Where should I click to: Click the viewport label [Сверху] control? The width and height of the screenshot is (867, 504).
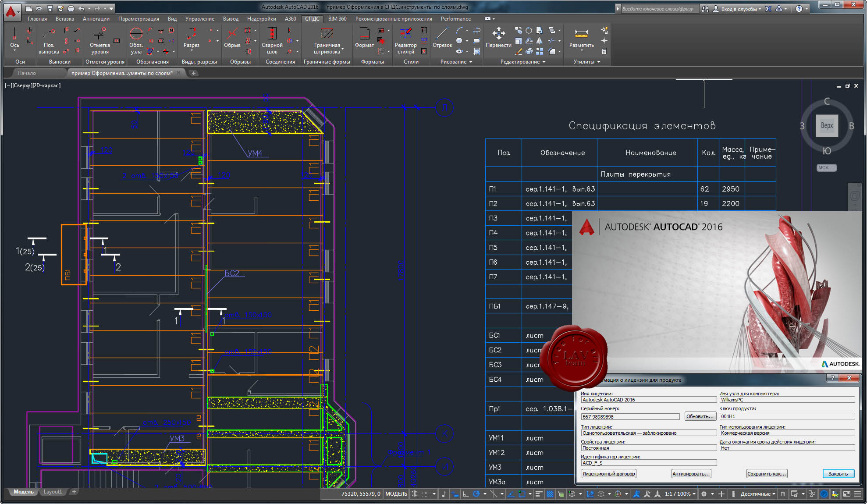point(23,85)
